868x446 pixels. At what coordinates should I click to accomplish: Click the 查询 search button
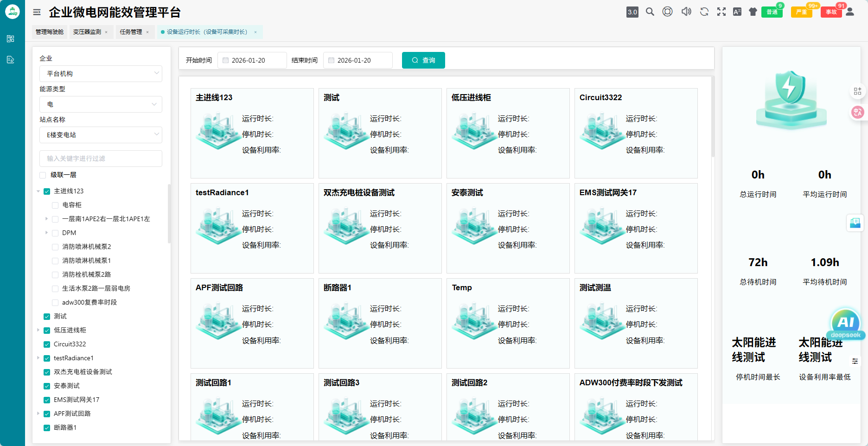[x=423, y=60]
